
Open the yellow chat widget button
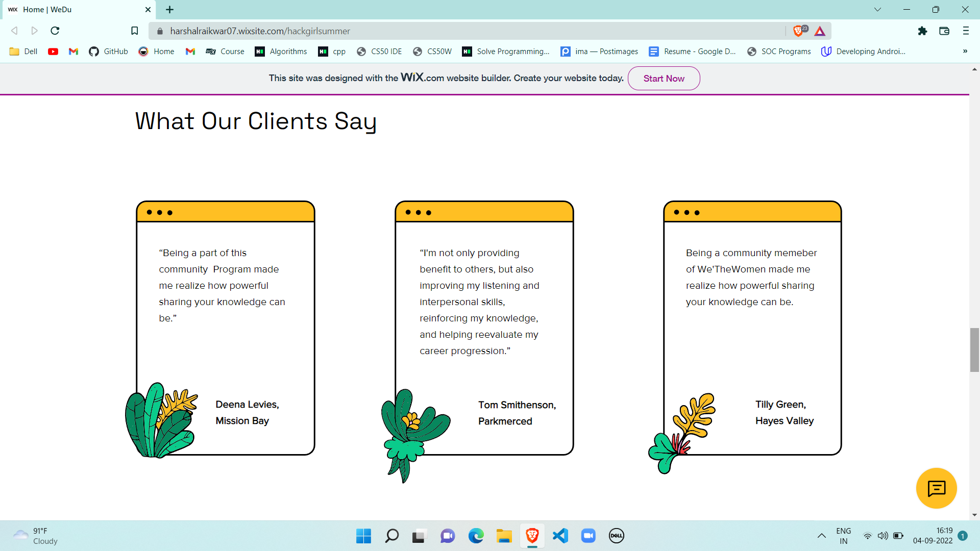point(936,488)
